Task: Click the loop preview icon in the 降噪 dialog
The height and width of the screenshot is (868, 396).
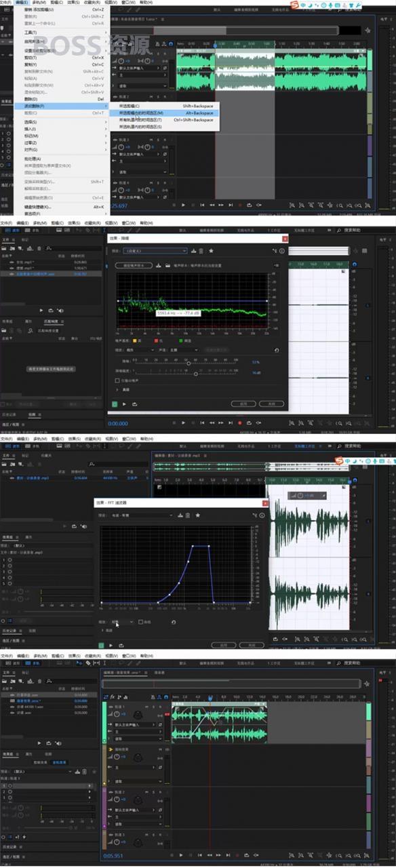Action: (135, 404)
